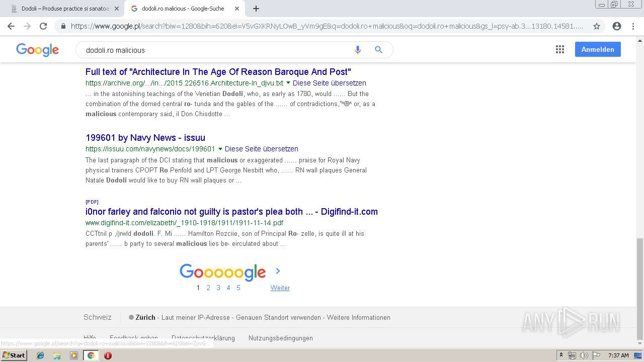Go to results page 4
Screen dimensions: 644x362
tap(228, 288)
